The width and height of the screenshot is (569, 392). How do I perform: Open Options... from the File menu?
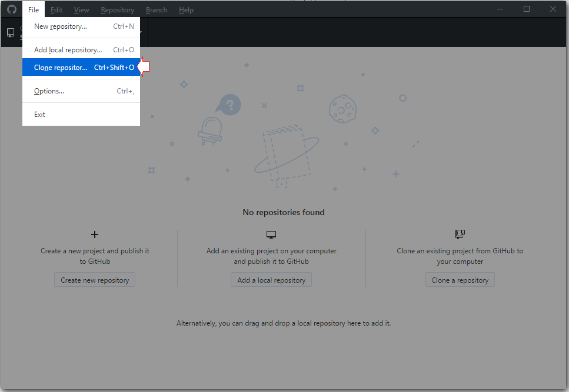pos(81,91)
